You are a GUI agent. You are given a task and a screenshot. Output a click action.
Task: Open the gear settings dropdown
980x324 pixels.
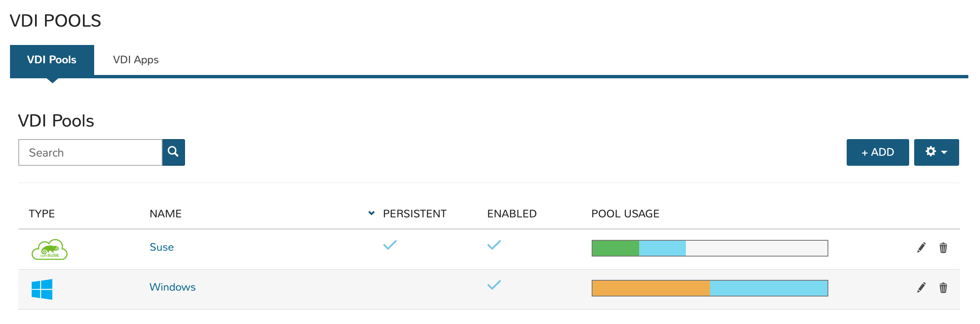936,152
